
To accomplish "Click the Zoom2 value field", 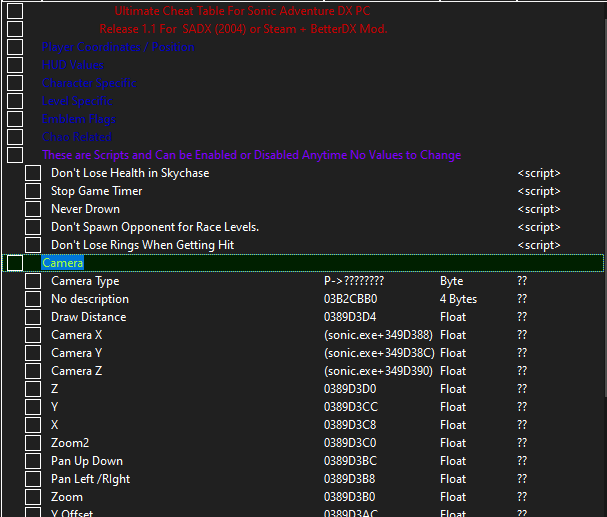I will click(x=521, y=443).
